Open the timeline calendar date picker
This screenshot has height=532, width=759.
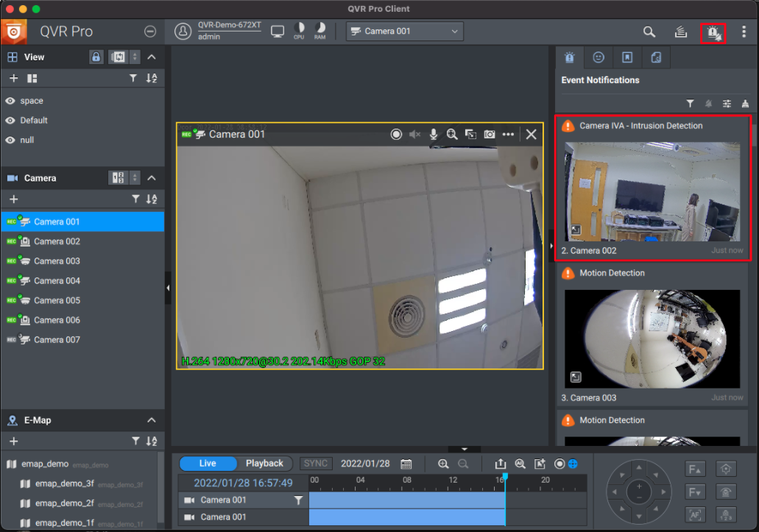406,464
